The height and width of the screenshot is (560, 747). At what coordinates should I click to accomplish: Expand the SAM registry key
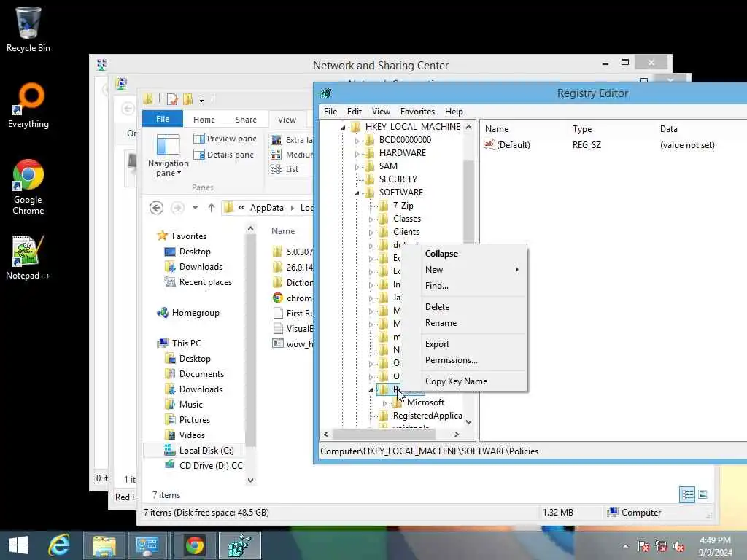(356, 167)
